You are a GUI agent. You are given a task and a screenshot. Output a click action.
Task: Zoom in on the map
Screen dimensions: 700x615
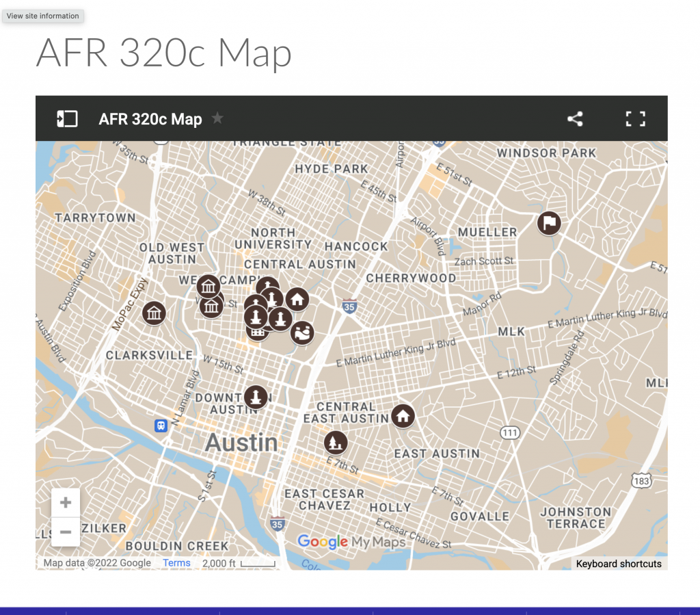(66, 502)
